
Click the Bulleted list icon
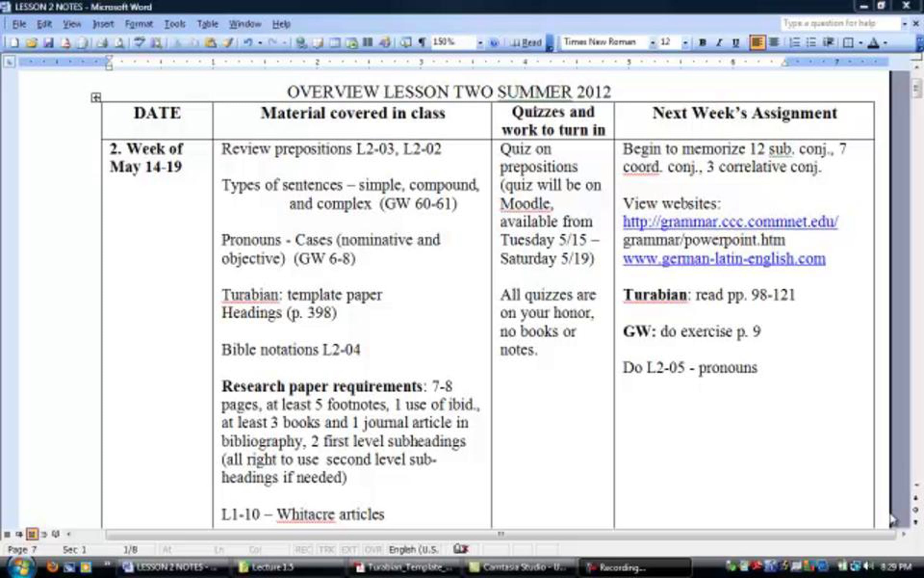point(811,43)
